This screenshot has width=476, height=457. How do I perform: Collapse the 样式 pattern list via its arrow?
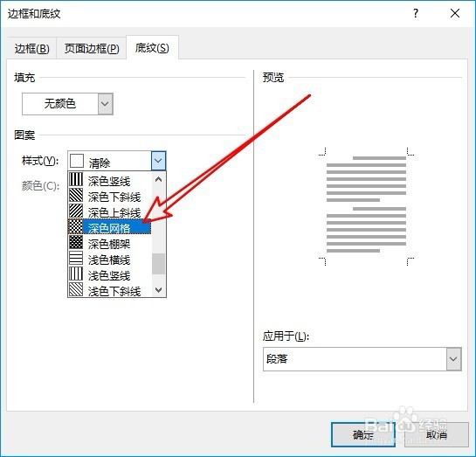[158, 161]
